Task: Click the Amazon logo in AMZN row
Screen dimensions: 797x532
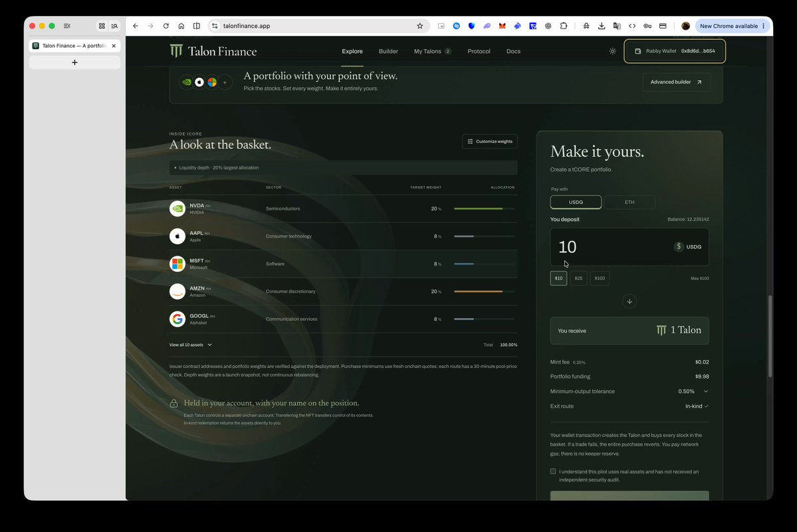Action: 177,292
